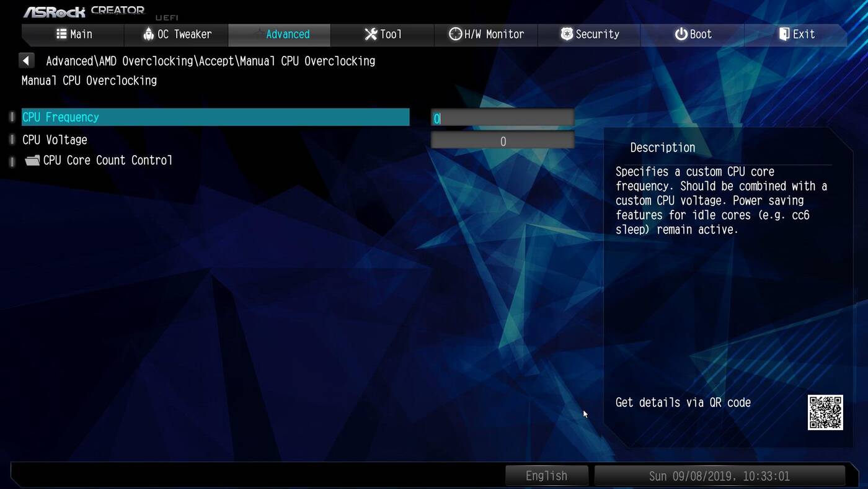Viewport: 868px width, 489px height.
Task: Click the Tool wrench icon
Action: [x=371, y=34]
